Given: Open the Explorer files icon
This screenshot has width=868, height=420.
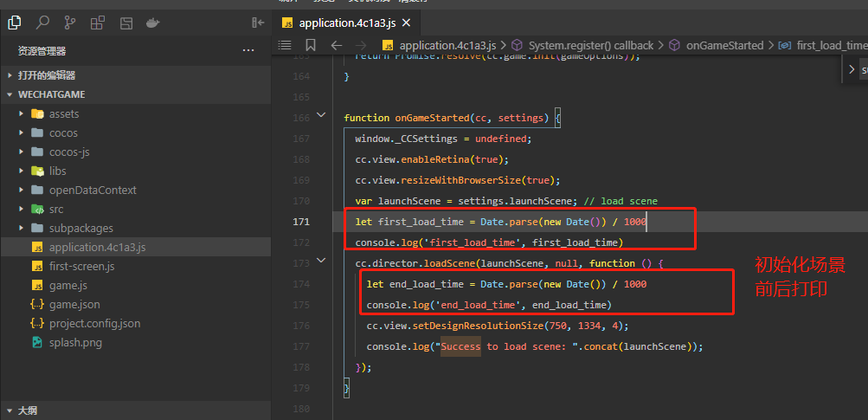Looking at the screenshot, I should (x=15, y=23).
